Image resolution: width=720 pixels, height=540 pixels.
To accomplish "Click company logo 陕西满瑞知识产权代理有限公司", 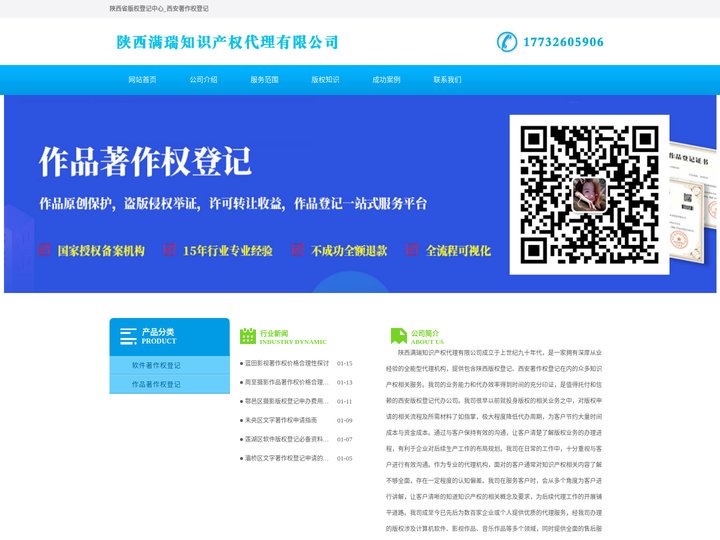I will click(227, 42).
